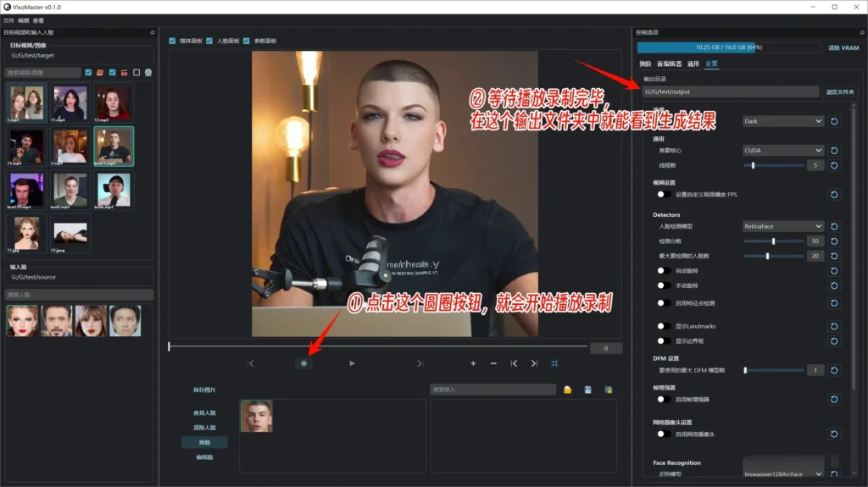Viewport: 868px width, 487px height.
Task: Turn on the 显示Landmarks toggle
Action: (x=665, y=326)
